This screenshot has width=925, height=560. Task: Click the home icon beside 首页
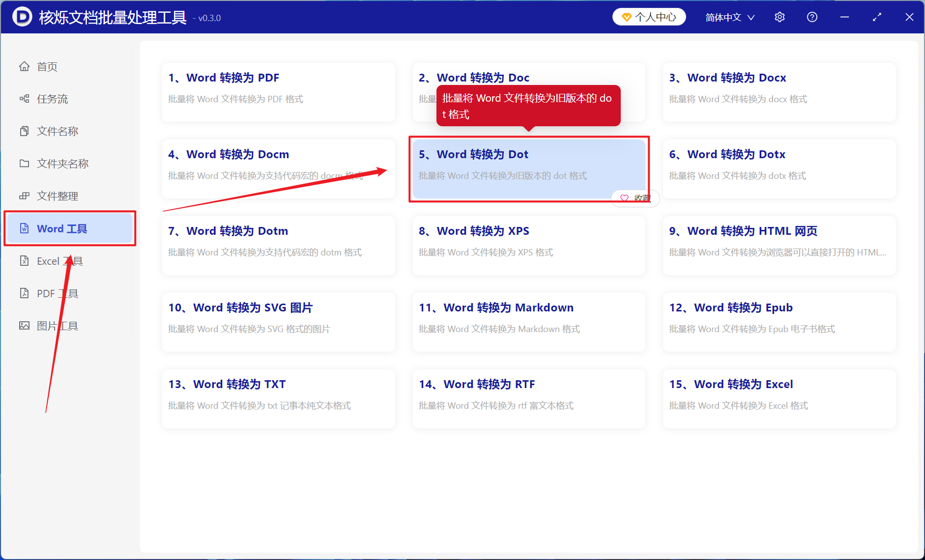pyautogui.click(x=24, y=66)
